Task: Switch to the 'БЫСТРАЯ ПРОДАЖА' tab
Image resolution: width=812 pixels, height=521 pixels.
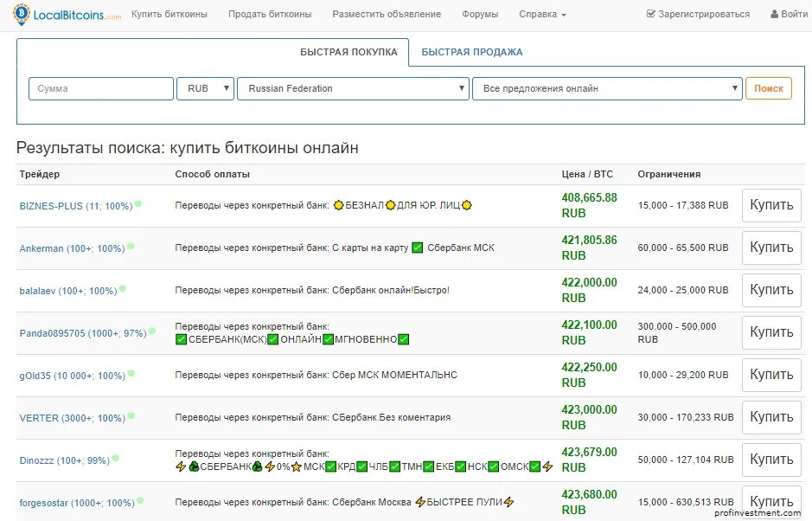Action: click(x=472, y=52)
